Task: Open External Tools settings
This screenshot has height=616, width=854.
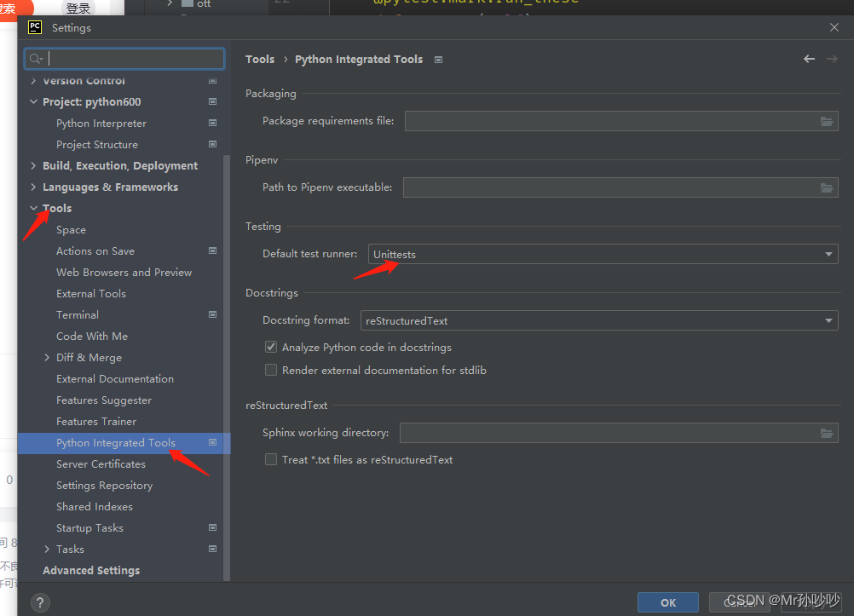Action: coord(91,294)
